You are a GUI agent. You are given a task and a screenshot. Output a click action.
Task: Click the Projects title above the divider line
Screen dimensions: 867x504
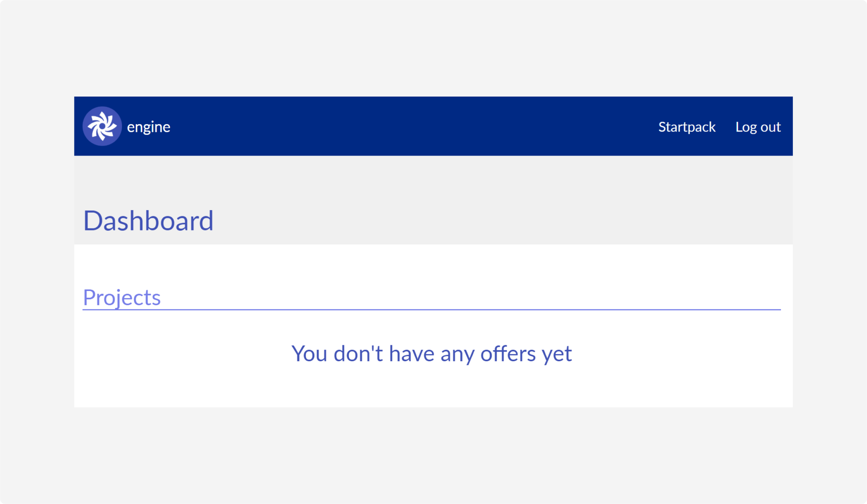click(122, 297)
